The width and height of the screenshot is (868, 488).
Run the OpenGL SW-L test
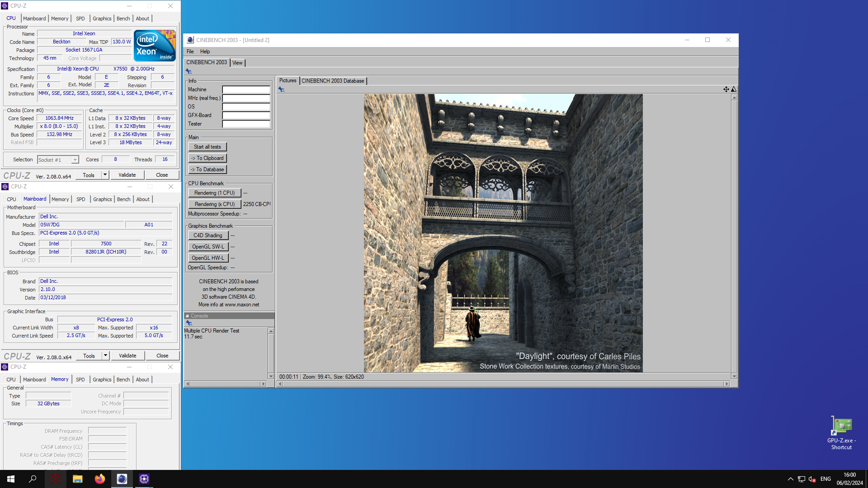(208, 247)
